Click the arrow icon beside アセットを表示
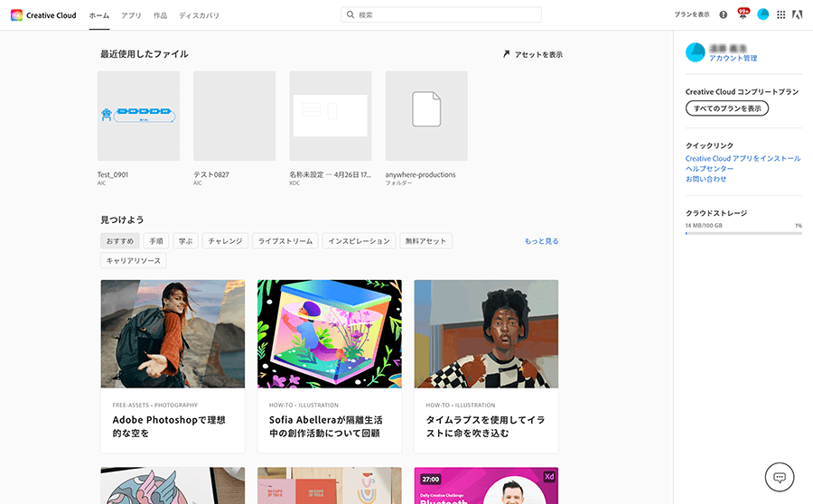 [506, 54]
